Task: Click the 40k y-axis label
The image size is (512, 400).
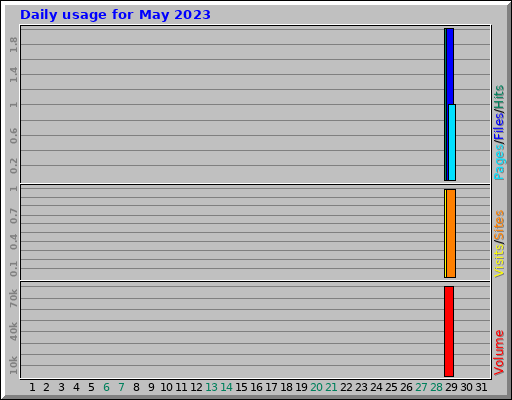Action: tap(13, 331)
